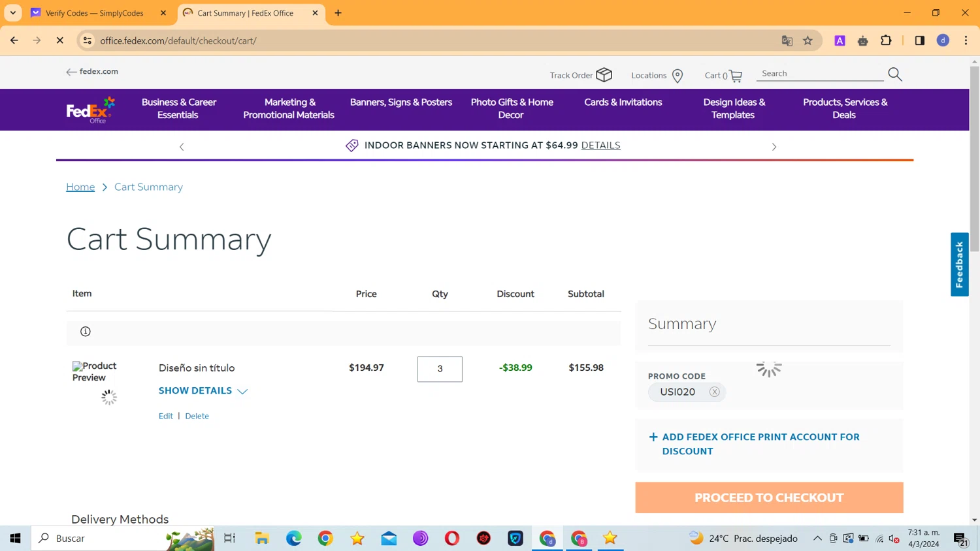Open Business & Career Essentials menu
Screen dimensions: 980x551
178,108
